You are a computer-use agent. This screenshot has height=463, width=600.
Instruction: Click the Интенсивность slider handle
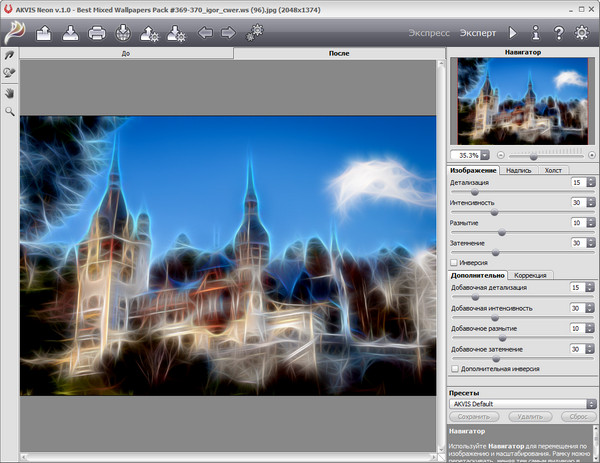(493, 212)
